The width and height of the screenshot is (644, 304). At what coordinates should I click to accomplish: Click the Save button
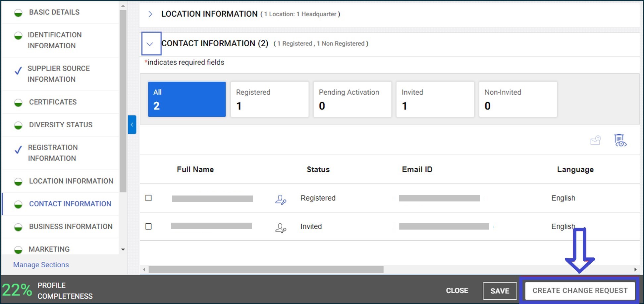(x=500, y=291)
